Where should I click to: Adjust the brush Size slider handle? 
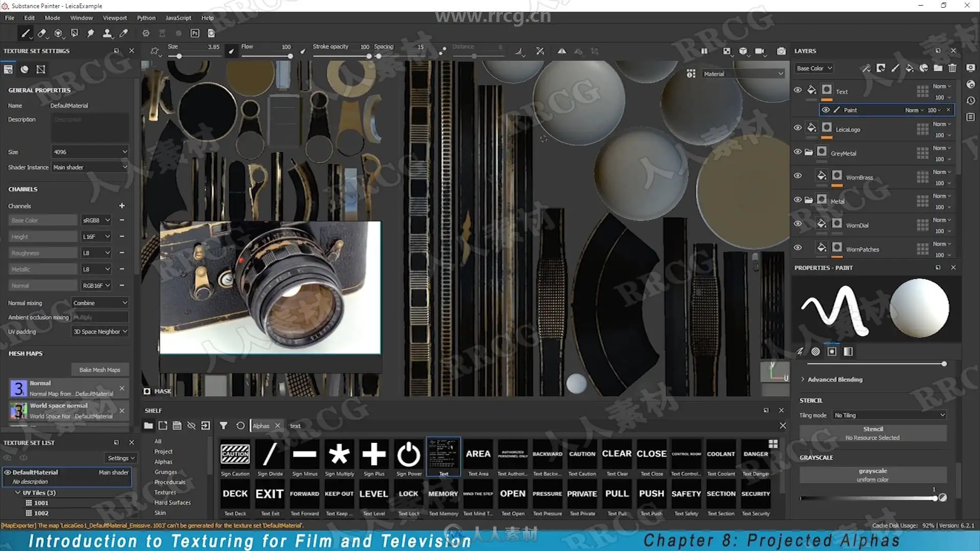pos(179,56)
